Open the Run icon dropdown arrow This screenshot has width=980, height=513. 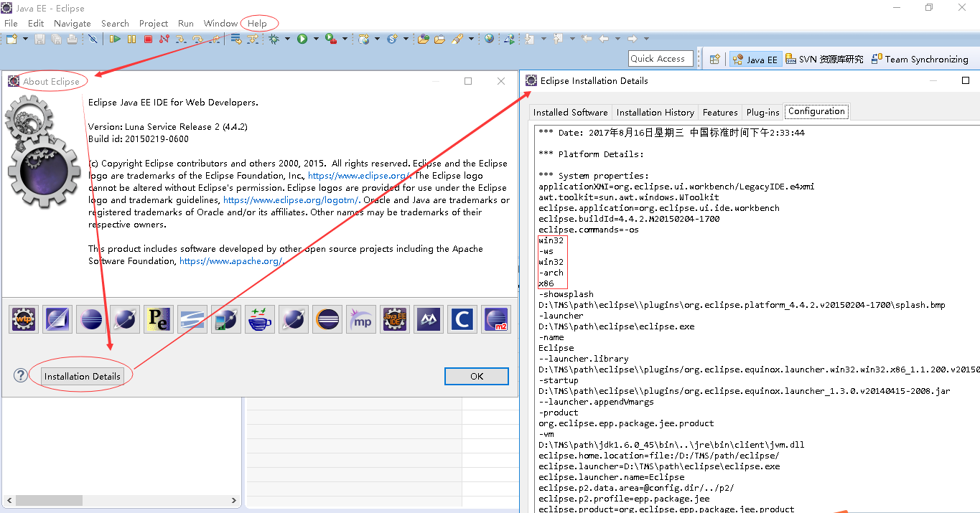point(316,39)
